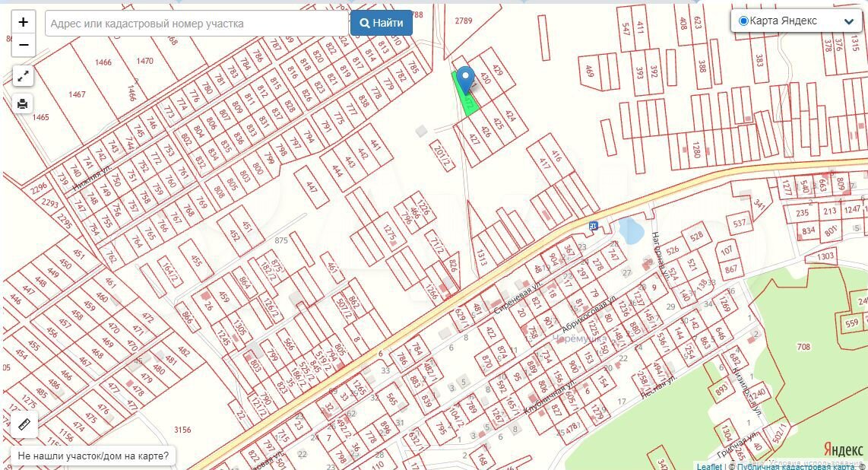Expand the map layer dropdown chevron
Screen dimensions: 868x470
(848, 22)
